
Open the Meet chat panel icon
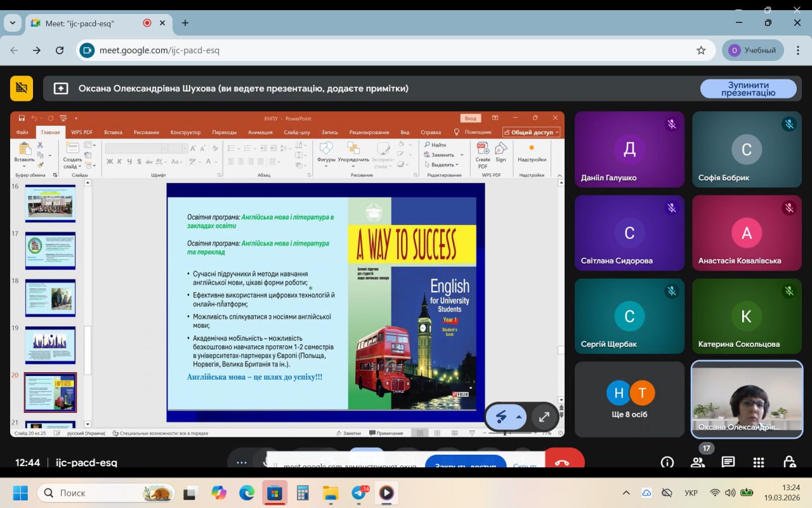(728, 462)
